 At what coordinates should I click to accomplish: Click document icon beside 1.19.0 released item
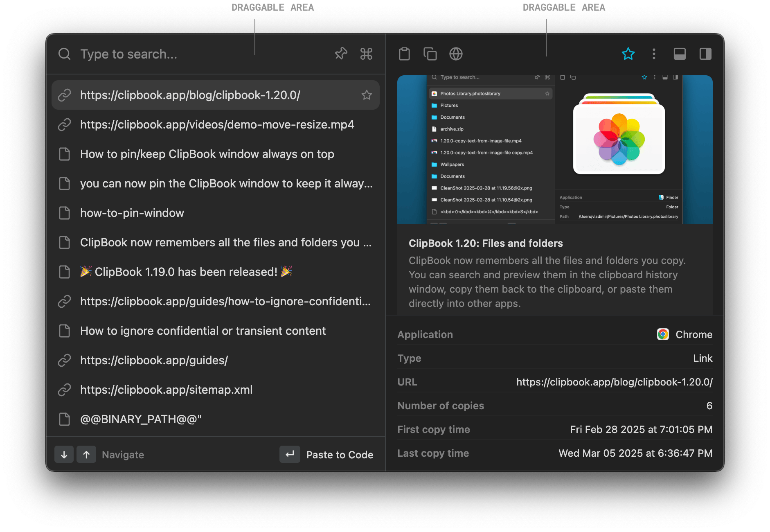click(x=64, y=272)
